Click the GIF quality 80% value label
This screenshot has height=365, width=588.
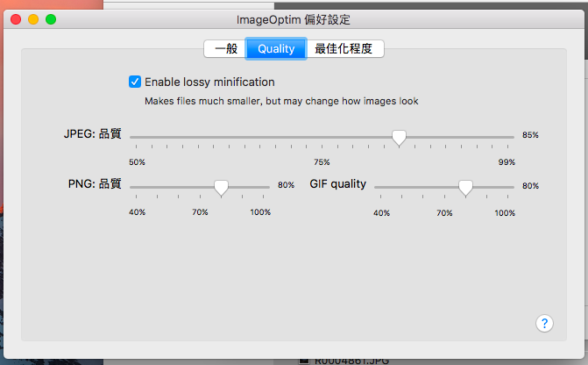coord(530,185)
